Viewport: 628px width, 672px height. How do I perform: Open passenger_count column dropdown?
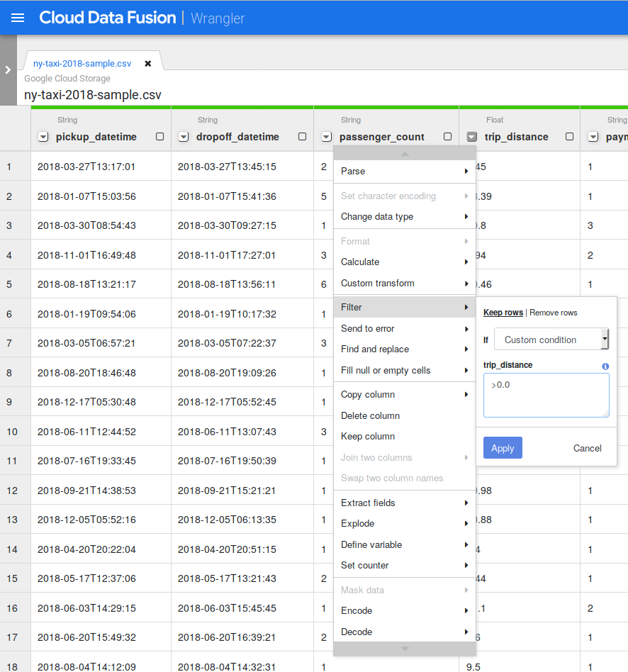pos(327,137)
